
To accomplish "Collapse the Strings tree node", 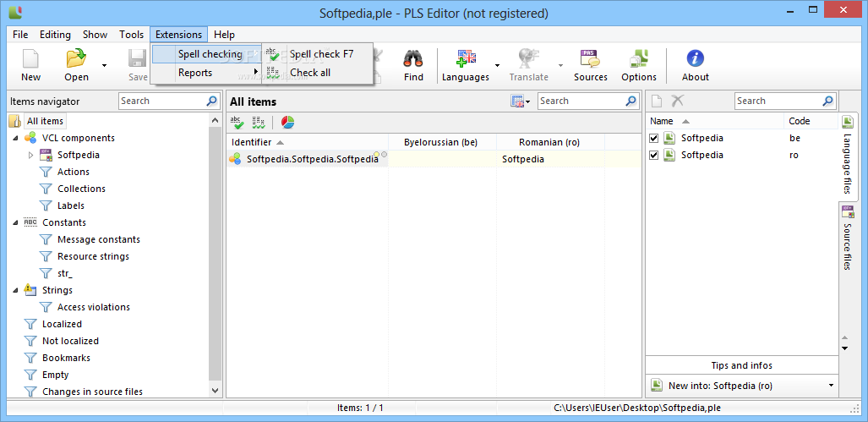I will (15, 290).
